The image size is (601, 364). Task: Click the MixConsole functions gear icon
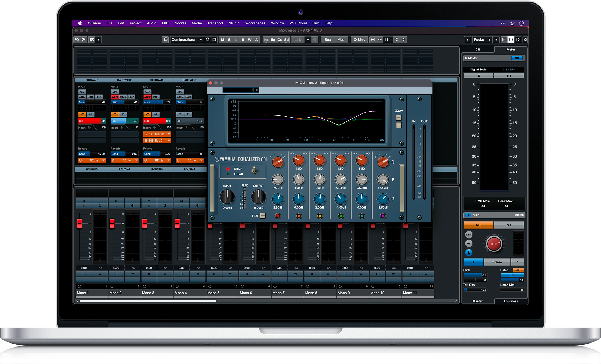coord(525,40)
